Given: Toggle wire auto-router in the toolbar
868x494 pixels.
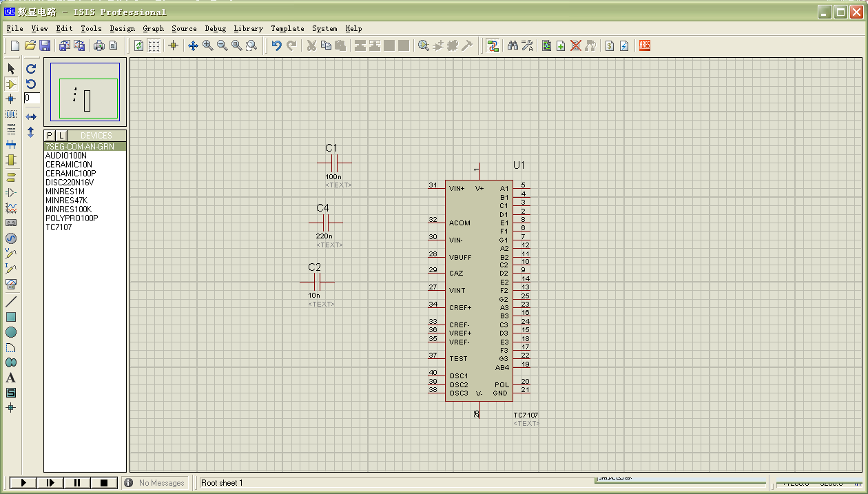Looking at the screenshot, I should click(493, 45).
